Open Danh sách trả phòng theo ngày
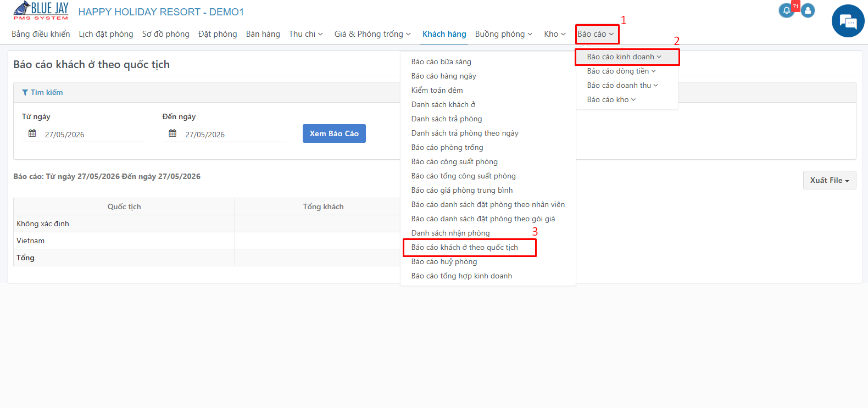 [x=465, y=133]
